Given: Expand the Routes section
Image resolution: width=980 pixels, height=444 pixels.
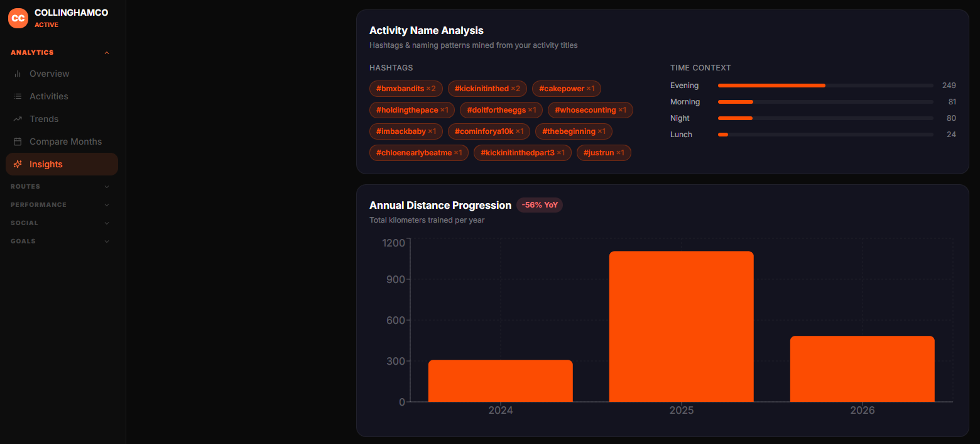Looking at the screenshot, I should pos(60,187).
